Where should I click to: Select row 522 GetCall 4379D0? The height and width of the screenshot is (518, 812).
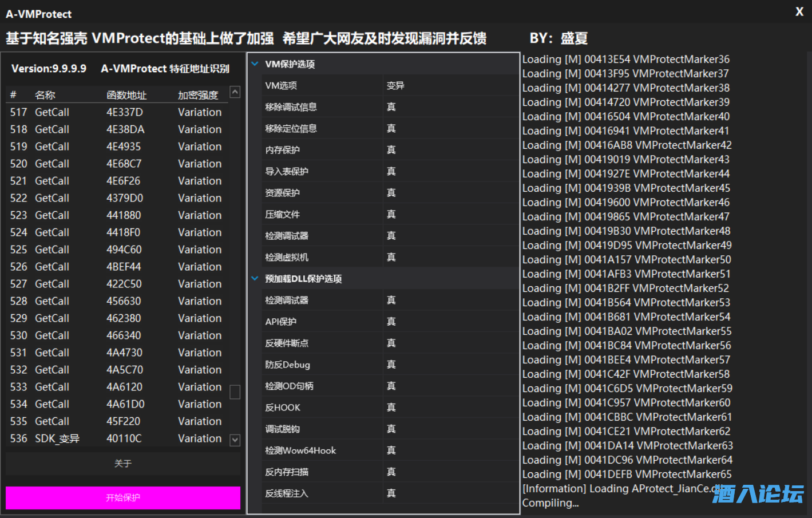117,198
